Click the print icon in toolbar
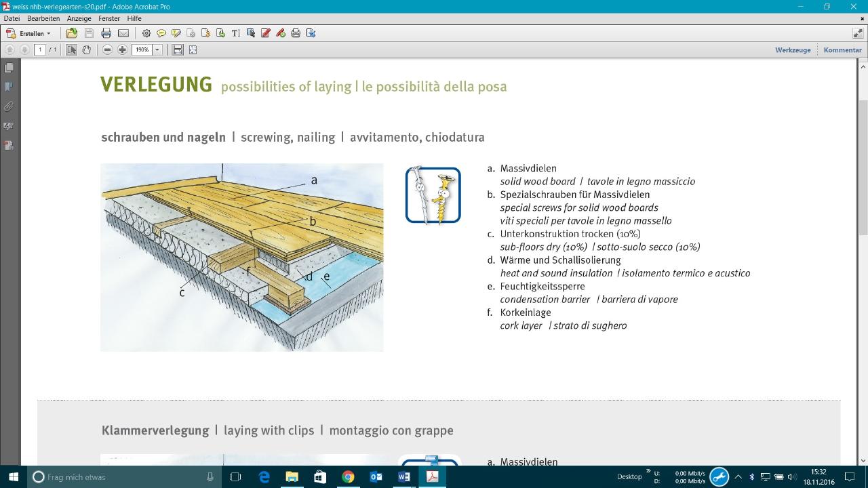The height and width of the screenshot is (488, 868). [106, 33]
